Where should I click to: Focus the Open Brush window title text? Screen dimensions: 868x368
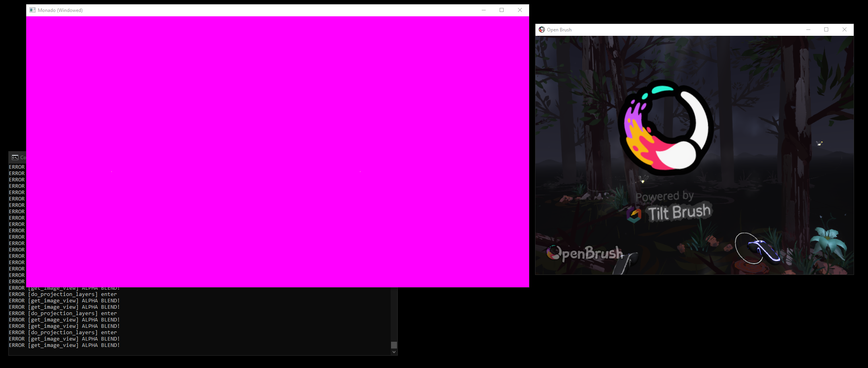coord(559,29)
